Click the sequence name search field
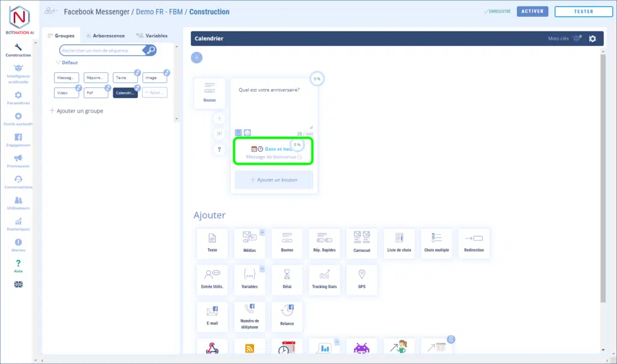Viewport: 617px width, 364px height. point(101,51)
